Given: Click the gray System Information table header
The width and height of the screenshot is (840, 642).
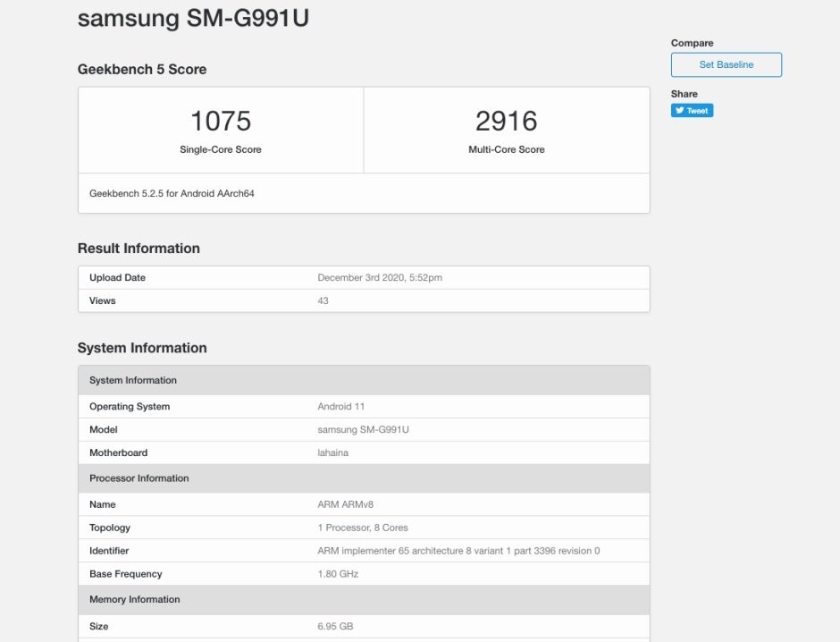Looking at the screenshot, I should click(x=364, y=381).
